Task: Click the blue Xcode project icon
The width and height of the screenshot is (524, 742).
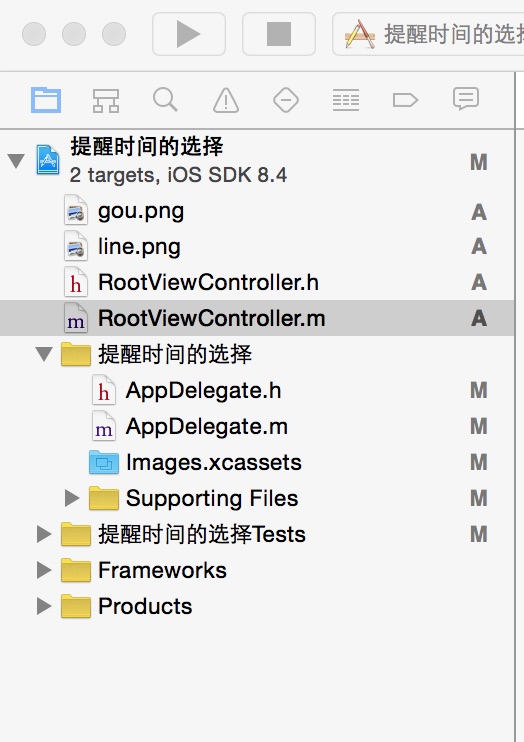Action: coord(48,160)
